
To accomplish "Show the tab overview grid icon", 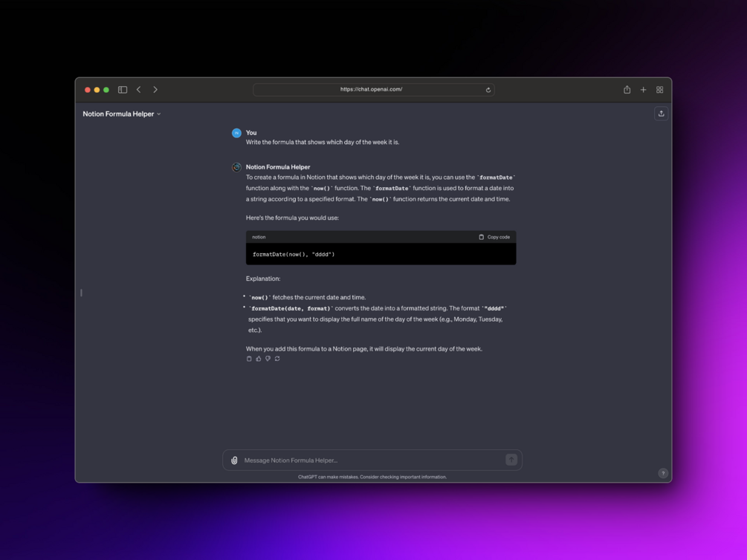I will point(660,90).
